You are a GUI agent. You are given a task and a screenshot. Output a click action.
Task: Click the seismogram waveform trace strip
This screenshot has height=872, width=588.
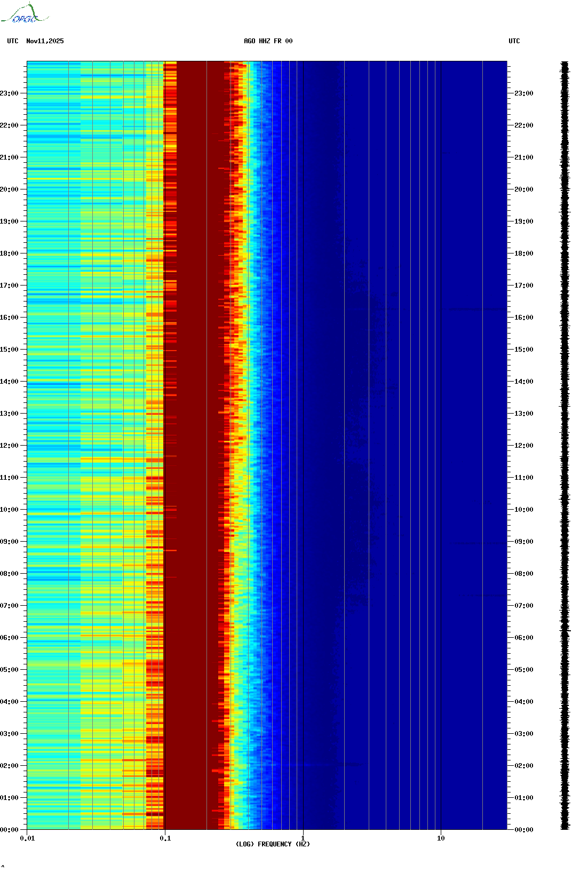click(565, 446)
